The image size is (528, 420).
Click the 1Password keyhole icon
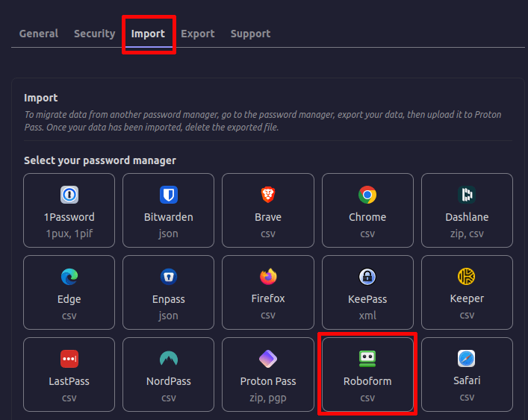point(69,195)
